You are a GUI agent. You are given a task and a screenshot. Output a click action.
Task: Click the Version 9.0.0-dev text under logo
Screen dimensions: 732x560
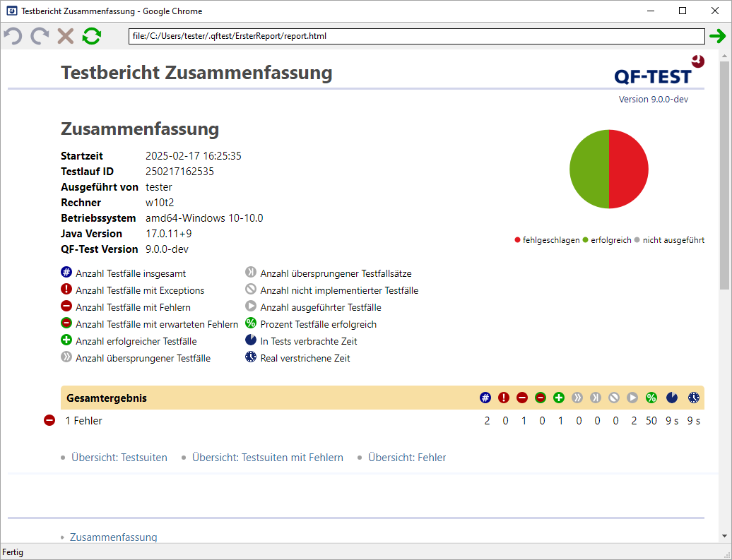pyautogui.click(x=654, y=99)
